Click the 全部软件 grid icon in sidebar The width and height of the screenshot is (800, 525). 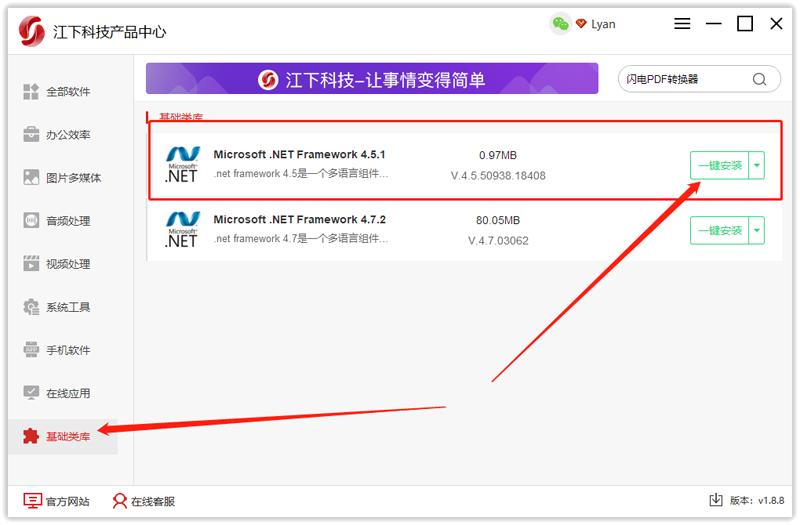click(31, 92)
